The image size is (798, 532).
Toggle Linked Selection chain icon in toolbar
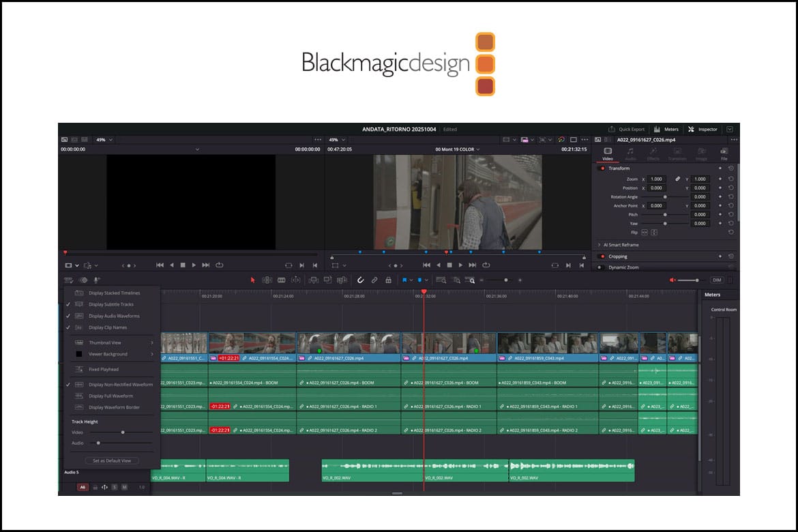pos(374,280)
